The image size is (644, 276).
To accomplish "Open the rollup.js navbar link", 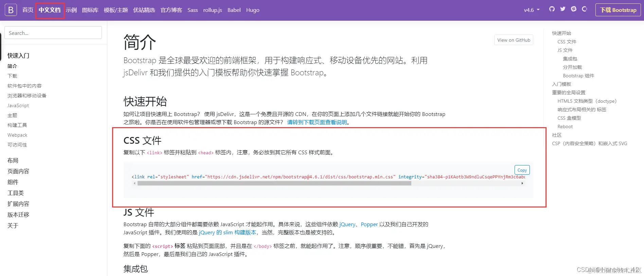I will click(x=213, y=10).
